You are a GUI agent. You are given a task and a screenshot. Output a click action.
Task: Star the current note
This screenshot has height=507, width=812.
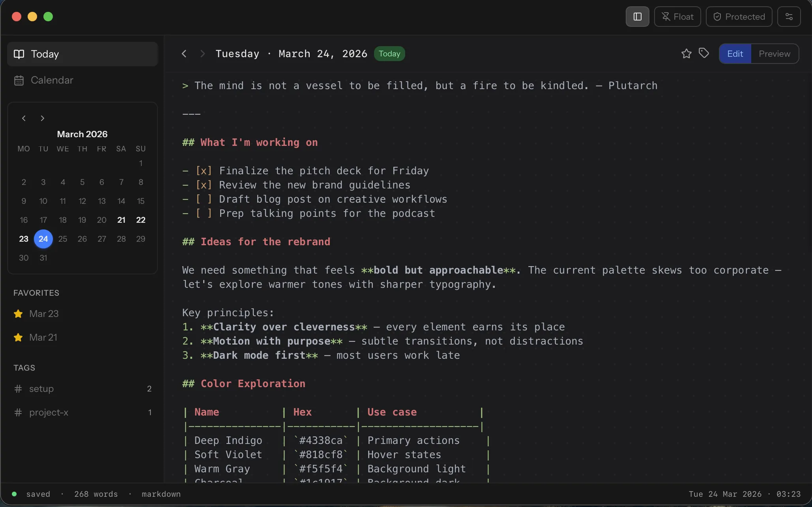(x=686, y=54)
